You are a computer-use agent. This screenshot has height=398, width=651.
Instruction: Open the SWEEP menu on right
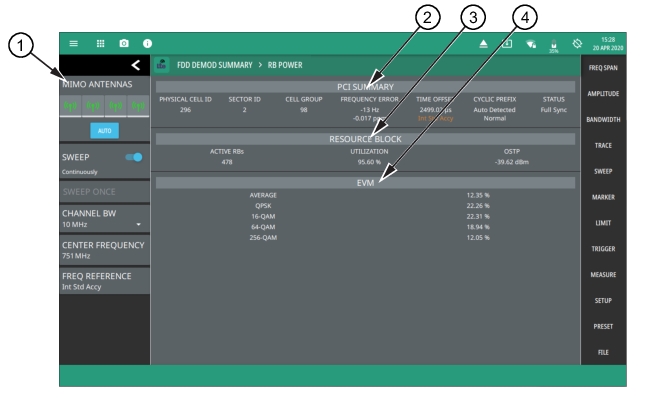click(603, 171)
